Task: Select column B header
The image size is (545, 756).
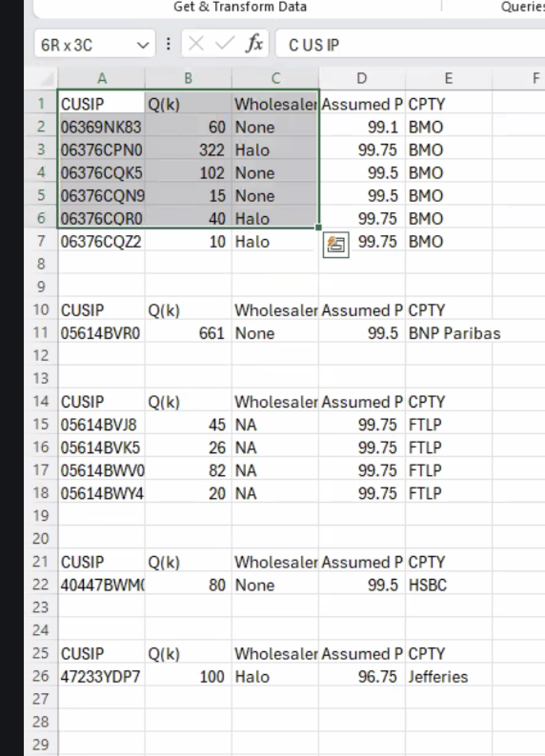Action: pos(188,79)
